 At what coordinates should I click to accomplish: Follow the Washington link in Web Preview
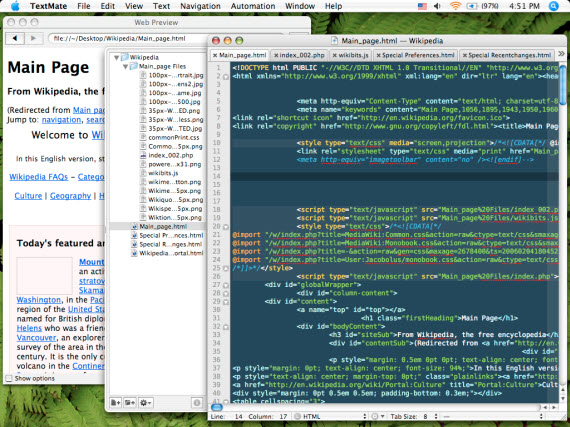(x=39, y=300)
